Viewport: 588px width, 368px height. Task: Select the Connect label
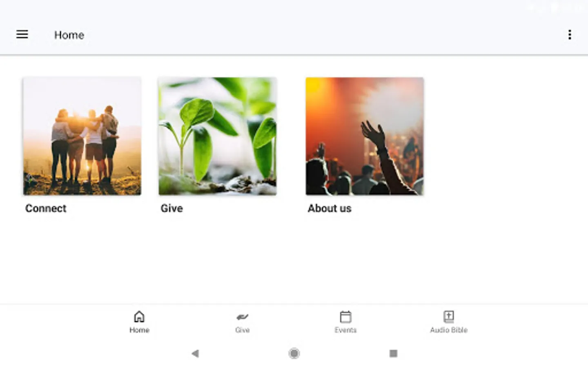pyautogui.click(x=46, y=209)
